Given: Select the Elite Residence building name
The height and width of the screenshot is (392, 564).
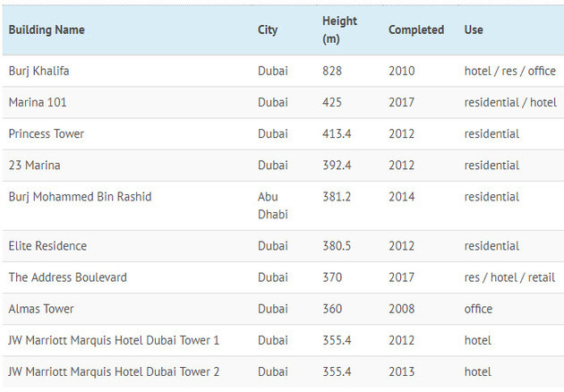Looking at the screenshot, I should (x=49, y=245).
